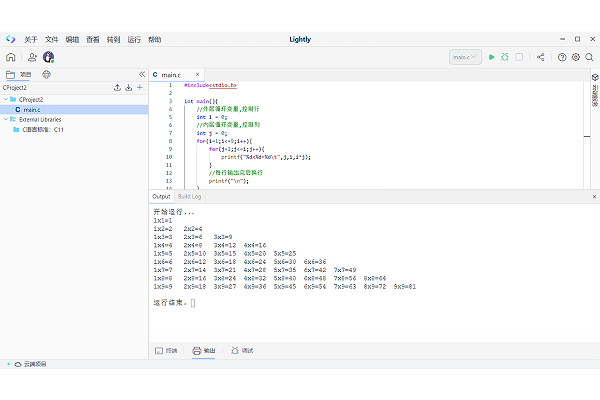Screen dimensions: 600x400
Task: Select the C11 standard library folder
Action: click(39, 130)
